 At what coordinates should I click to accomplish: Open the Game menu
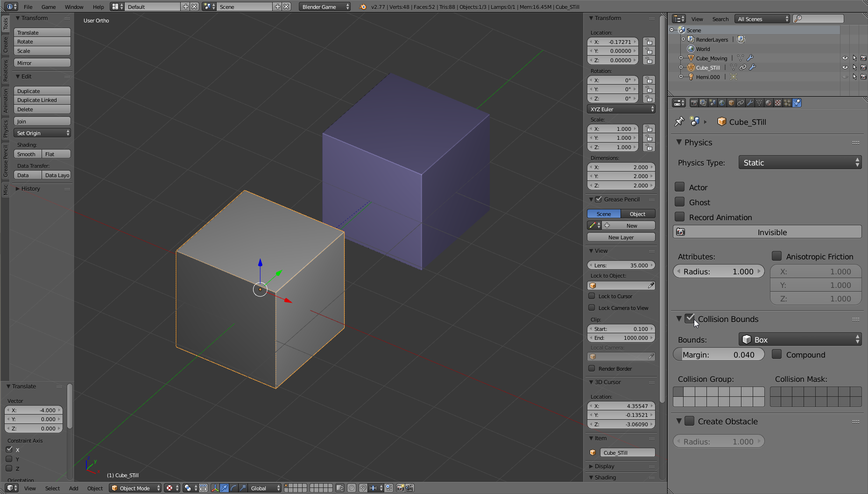(49, 7)
